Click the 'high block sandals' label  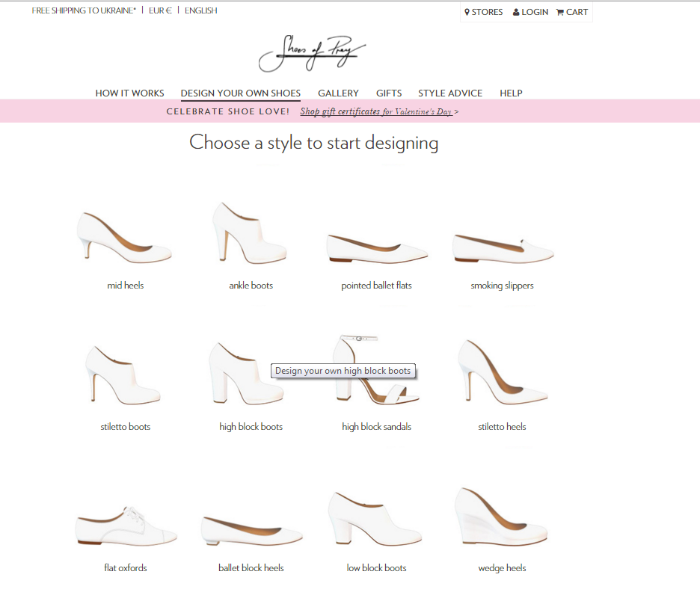click(x=377, y=427)
